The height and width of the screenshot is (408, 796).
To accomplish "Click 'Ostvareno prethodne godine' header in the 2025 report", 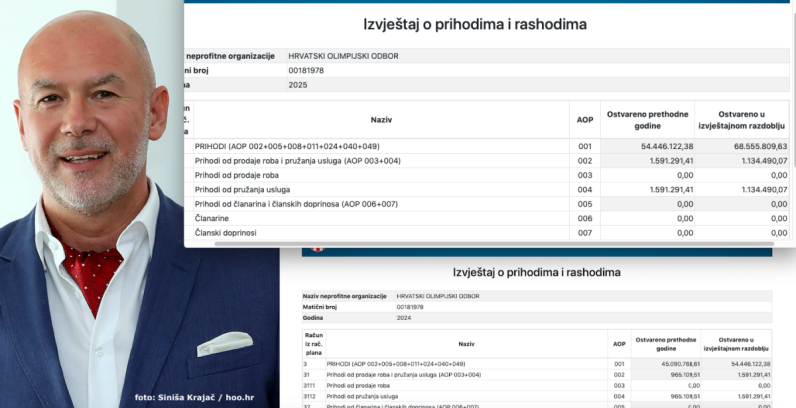I will (x=647, y=120).
